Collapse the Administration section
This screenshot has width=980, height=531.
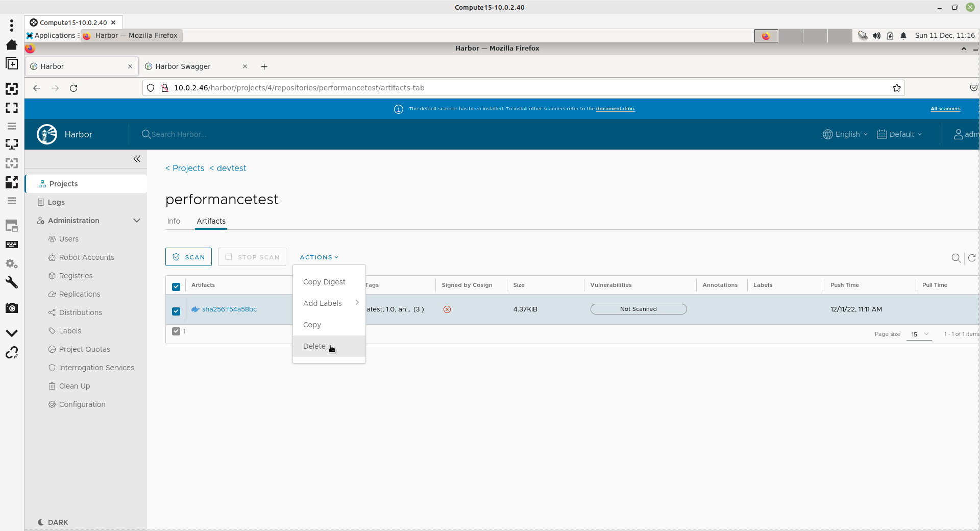[x=136, y=221]
